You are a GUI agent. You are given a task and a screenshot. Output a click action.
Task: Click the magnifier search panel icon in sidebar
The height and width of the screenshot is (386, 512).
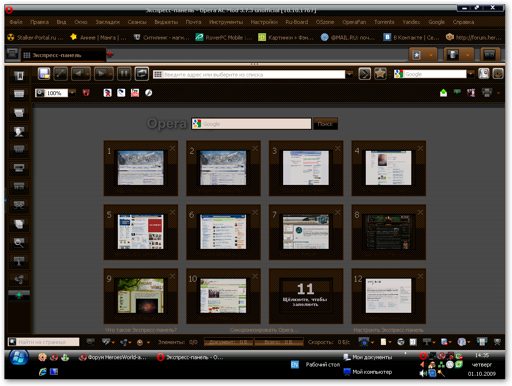(19, 243)
